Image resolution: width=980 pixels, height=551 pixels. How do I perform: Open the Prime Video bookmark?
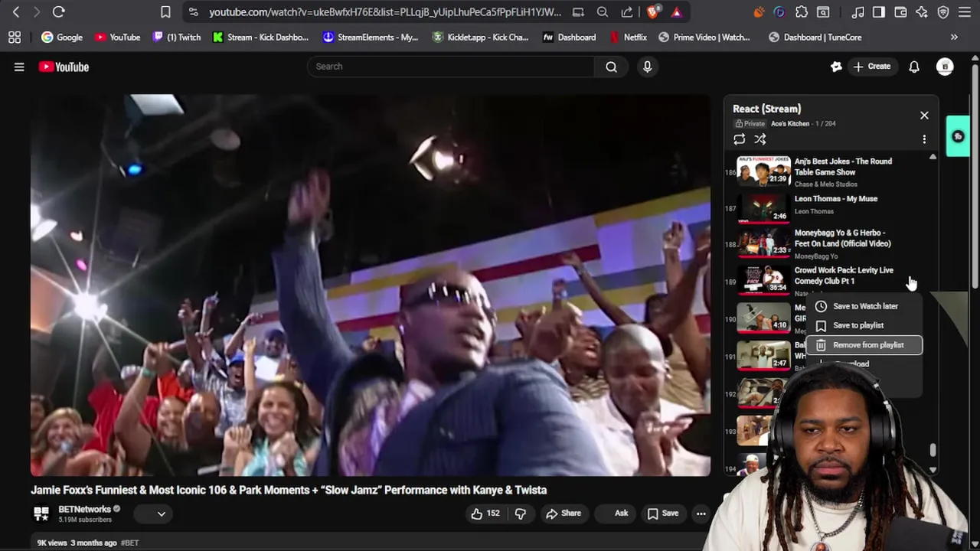click(704, 37)
